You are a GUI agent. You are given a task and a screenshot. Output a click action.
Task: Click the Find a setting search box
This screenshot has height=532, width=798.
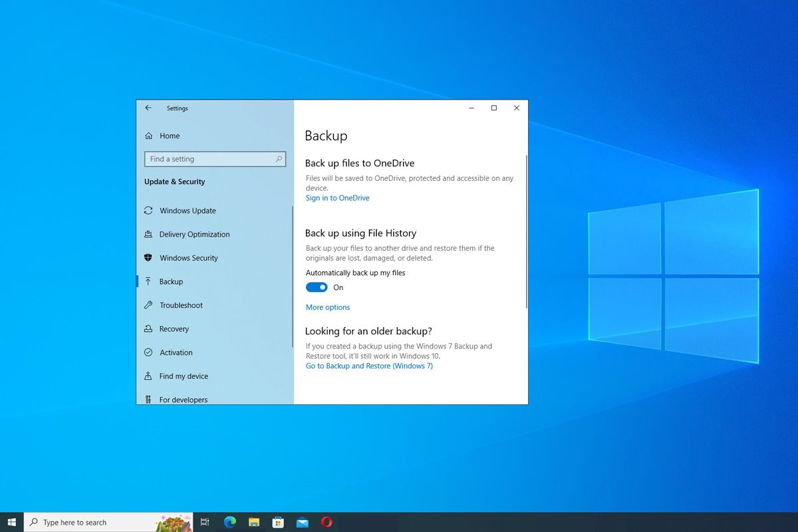pyautogui.click(x=209, y=159)
